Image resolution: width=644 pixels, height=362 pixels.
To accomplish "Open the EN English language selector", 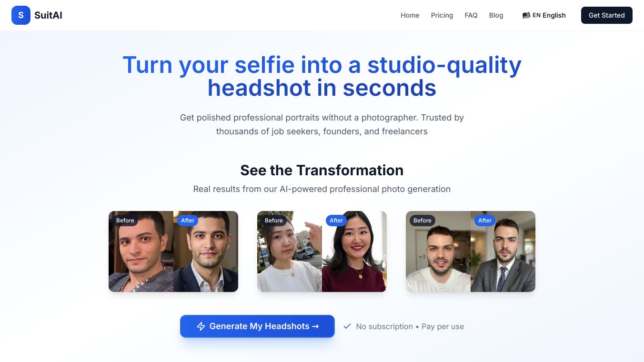I will [x=544, y=15].
